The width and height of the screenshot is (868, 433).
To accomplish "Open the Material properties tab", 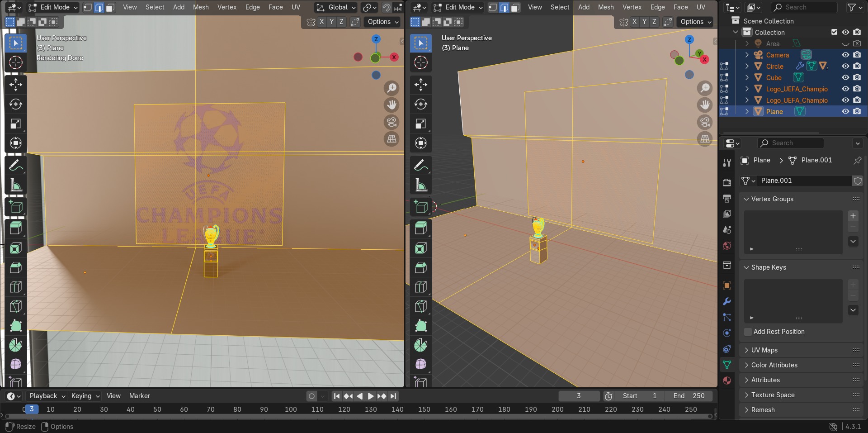I will pos(727,381).
